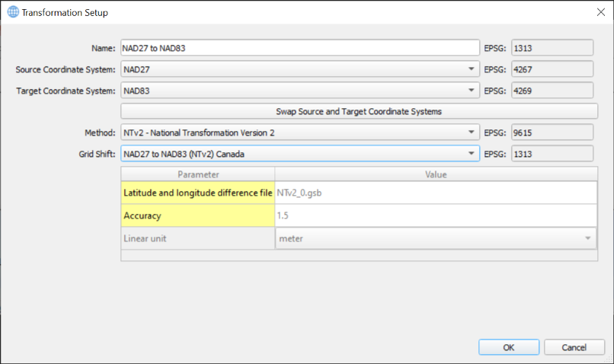Expand the Source Coordinate System dropdown arrow
This screenshot has height=364, width=614.
click(471, 69)
